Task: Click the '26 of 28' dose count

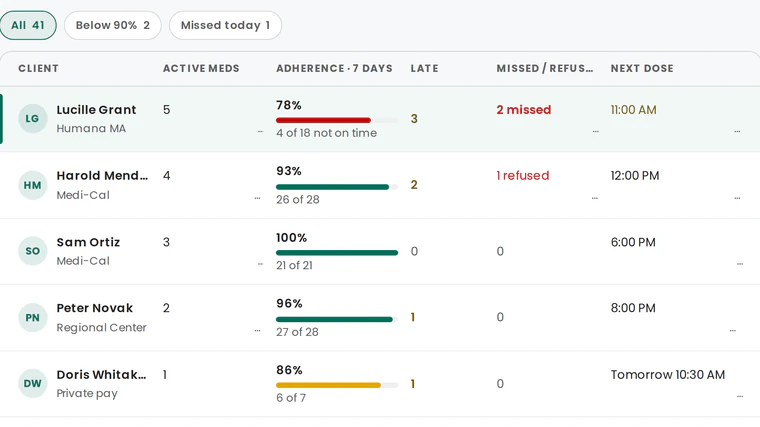Action: point(298,200)
